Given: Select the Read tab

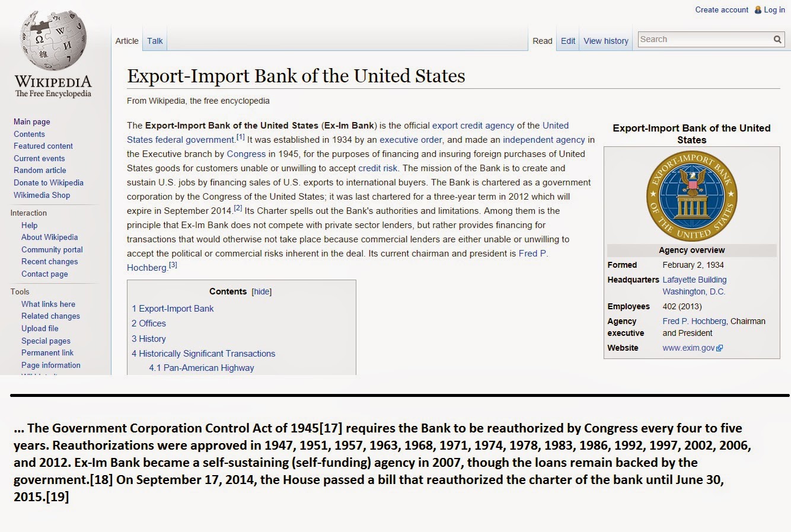Looking at the screenshot, I should 542,41.
